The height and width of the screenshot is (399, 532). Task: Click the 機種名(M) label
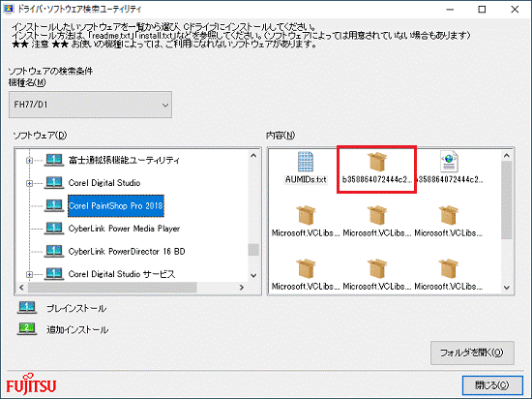point(27,82)
